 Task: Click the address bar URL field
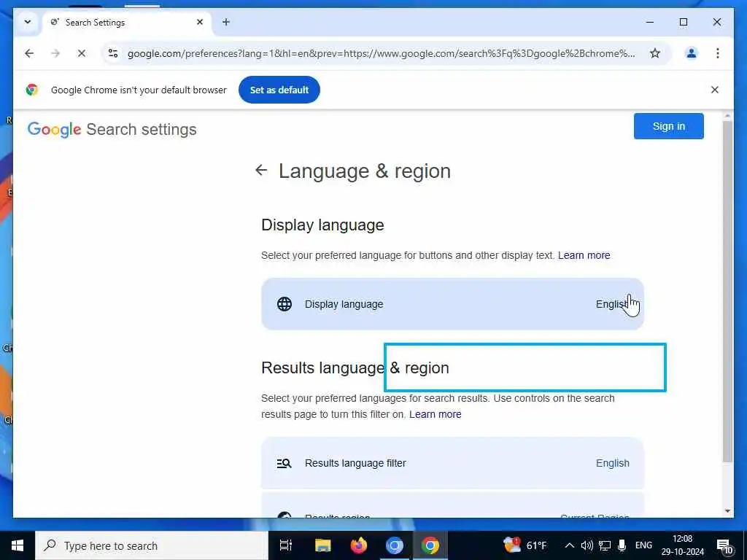[381, 53]
